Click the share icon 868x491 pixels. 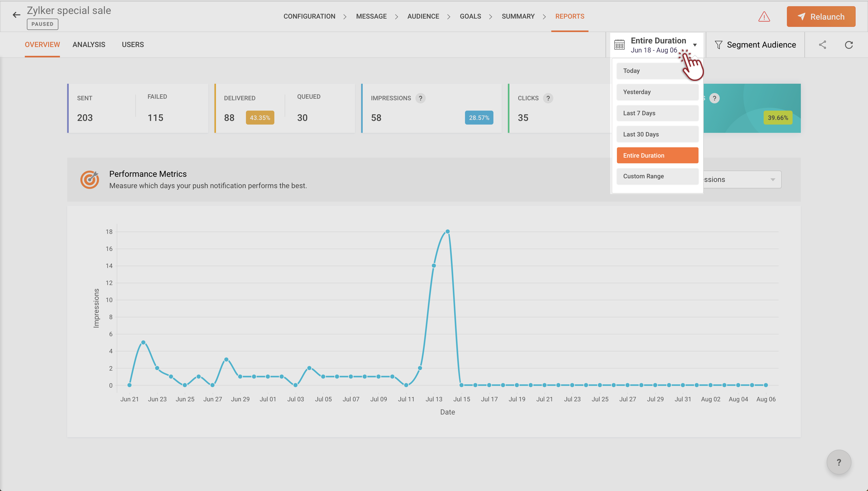[x=823, y=45]
